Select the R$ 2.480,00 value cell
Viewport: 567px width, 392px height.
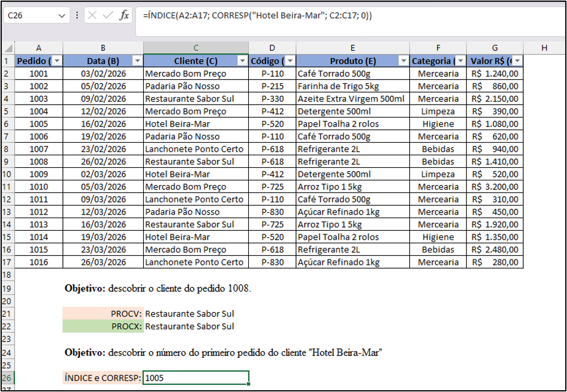click(x=495, y=249)
